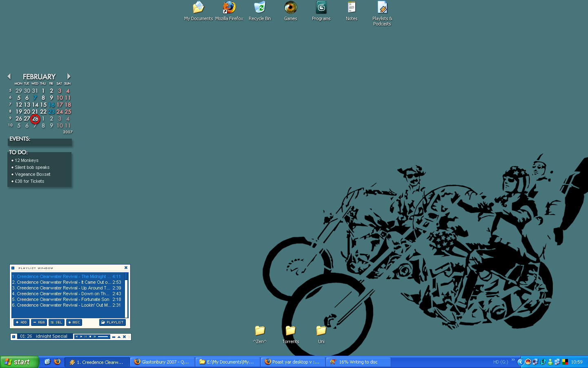
Task: Click the mini player up-arrow toggle
Action: 119,337
